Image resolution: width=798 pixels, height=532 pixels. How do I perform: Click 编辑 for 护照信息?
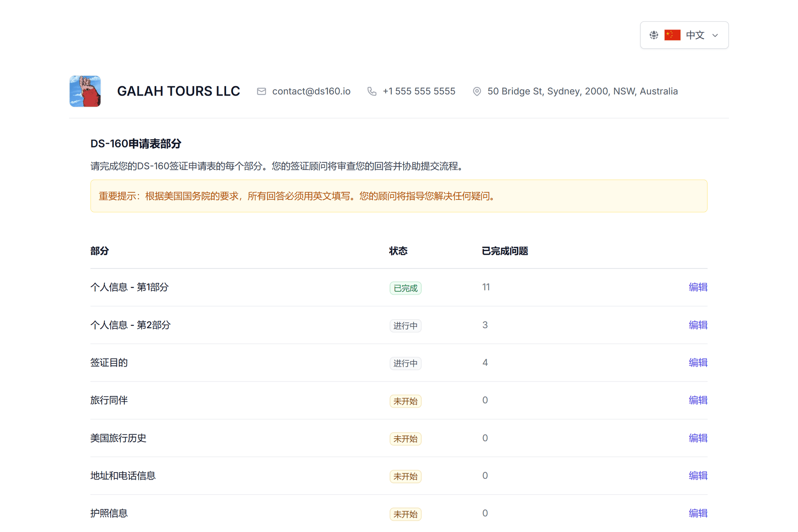tap(698, 513)
